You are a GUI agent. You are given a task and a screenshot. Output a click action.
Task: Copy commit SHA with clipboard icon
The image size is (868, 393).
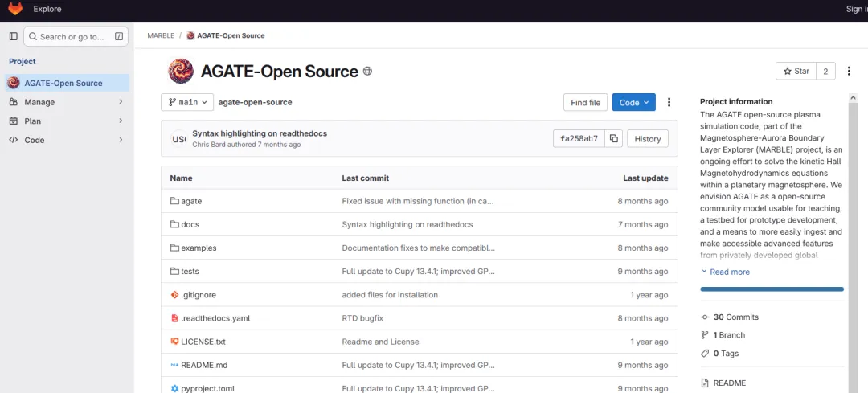(x=614, y=138)
